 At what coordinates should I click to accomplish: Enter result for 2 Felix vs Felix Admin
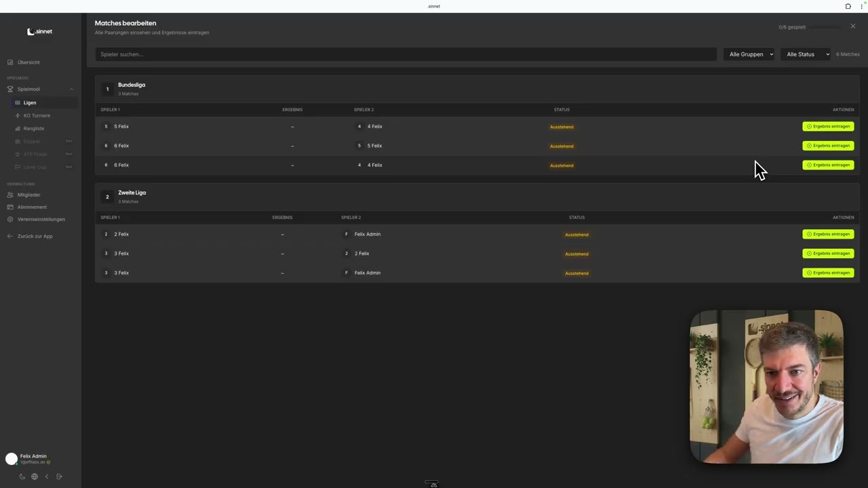click(828, 234)
